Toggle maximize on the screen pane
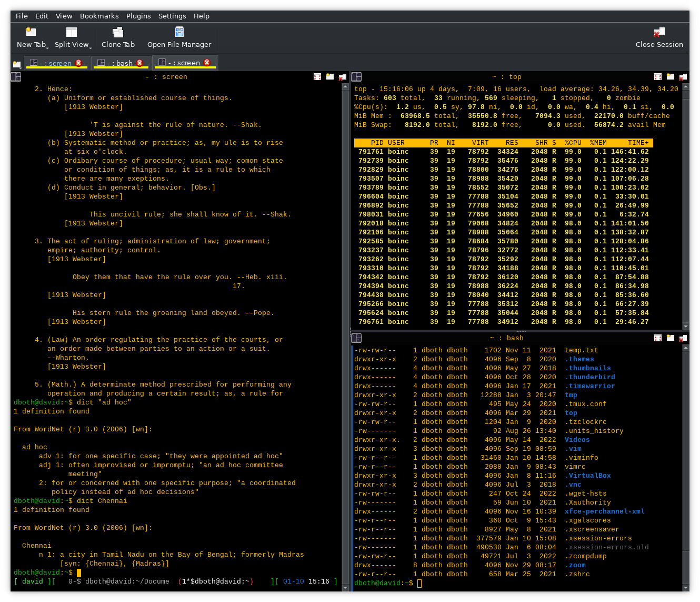 coord(317,77)
